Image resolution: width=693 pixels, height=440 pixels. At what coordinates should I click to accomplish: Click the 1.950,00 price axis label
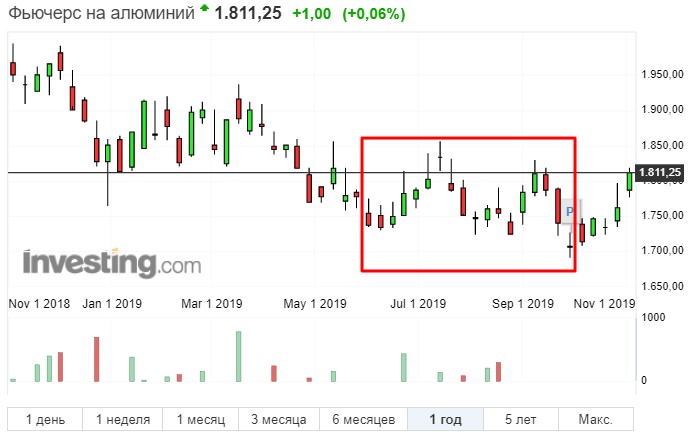coord(662,74)
